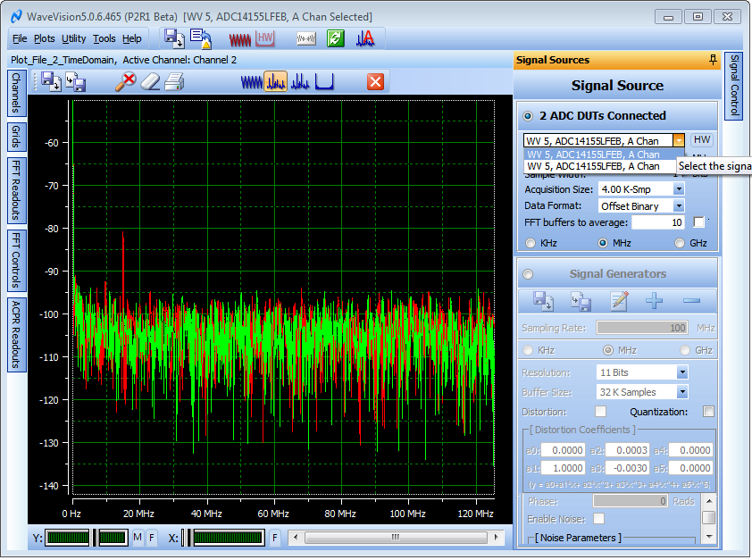Open the Plots menu

pyautogui.click(x=45, y=38)
